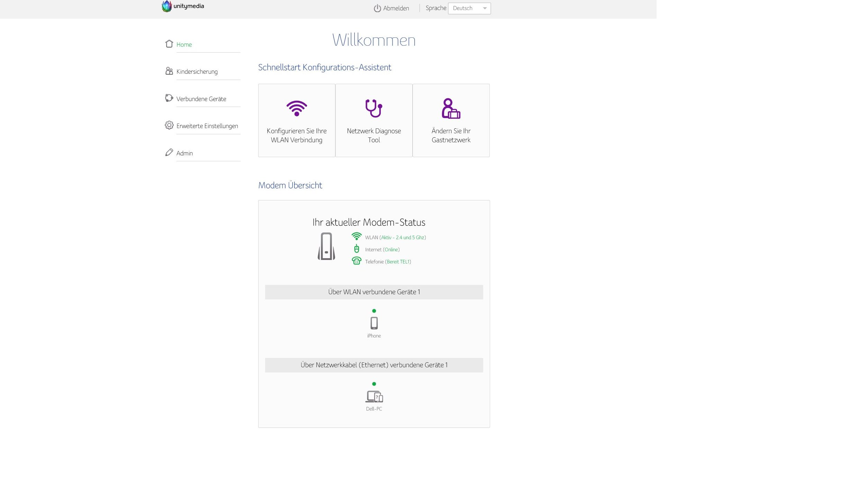The image size is (866, 504).
Task: Click the stethoscope Netzwerk Diagnose icon
Action: point(373,108)
